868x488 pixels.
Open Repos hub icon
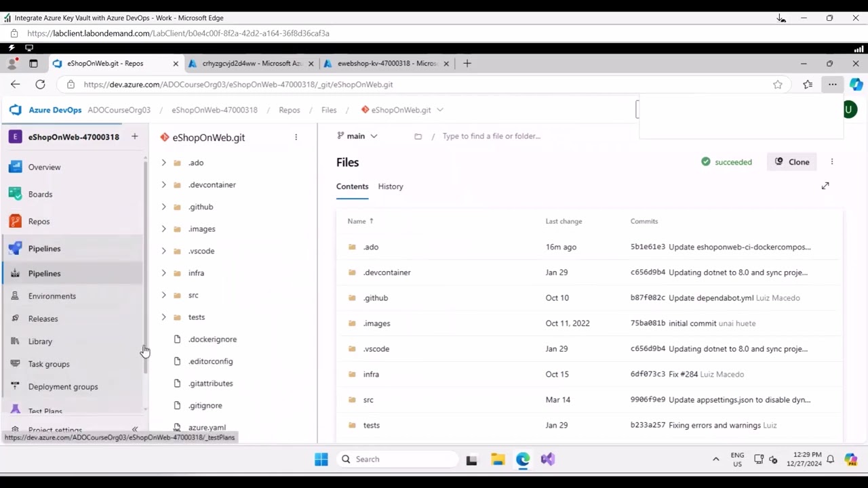pos(15,221)
